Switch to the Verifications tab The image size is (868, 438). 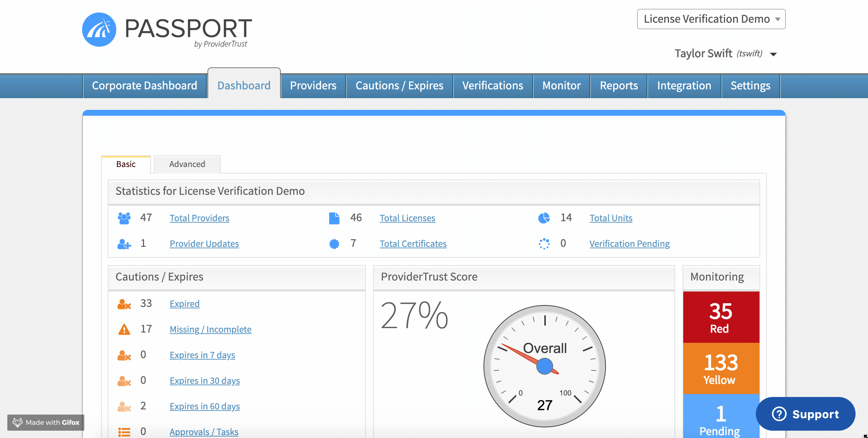(493, 86)
